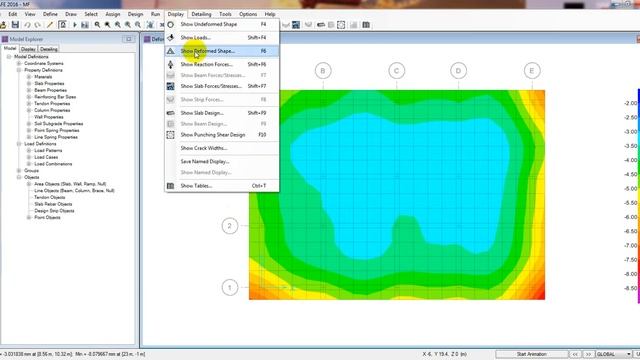The width and height of the screenshot is (640, 360).
Task: Click the Run analysis play arrow icon
Action: (75, 25)
